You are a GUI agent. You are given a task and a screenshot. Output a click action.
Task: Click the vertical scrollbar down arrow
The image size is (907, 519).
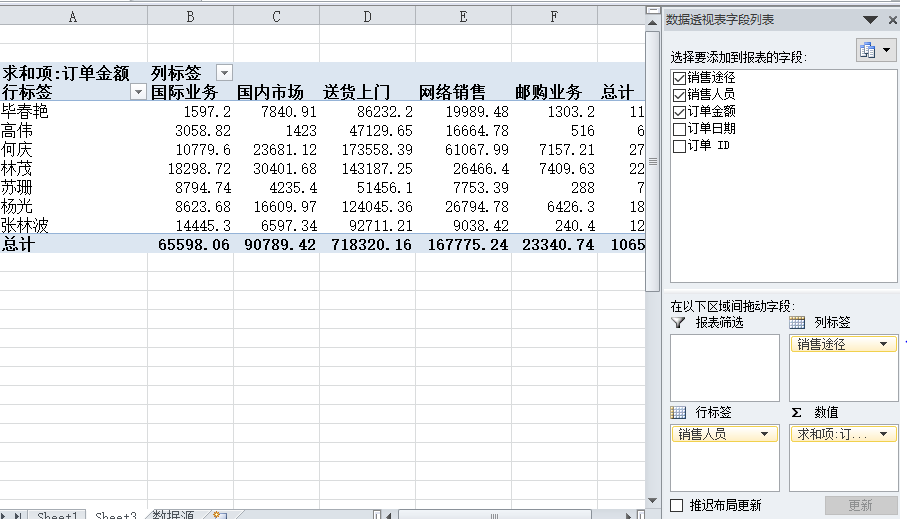pos(653,500)
